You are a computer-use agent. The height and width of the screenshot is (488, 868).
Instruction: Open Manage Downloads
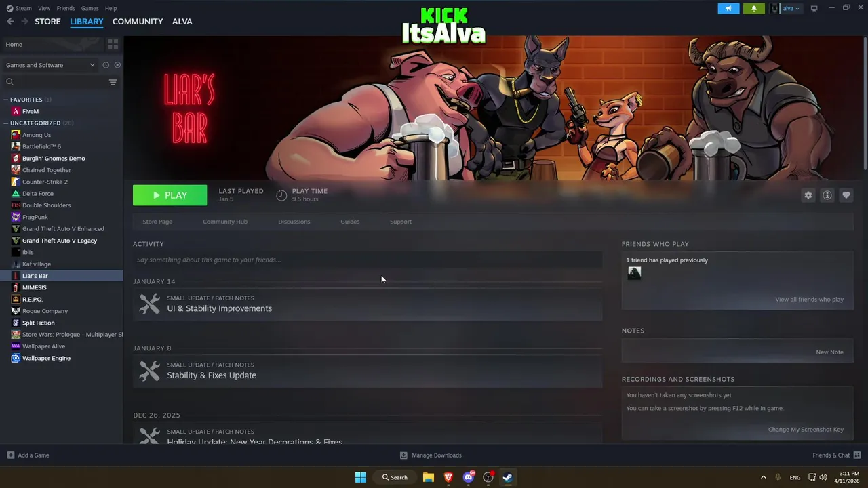(x=431, y=455)
